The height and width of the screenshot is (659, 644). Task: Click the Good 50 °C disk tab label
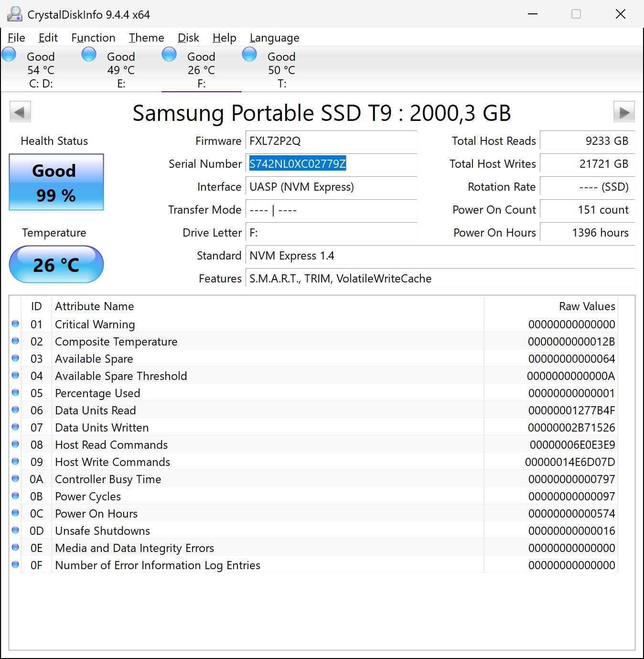click(281, 70)
